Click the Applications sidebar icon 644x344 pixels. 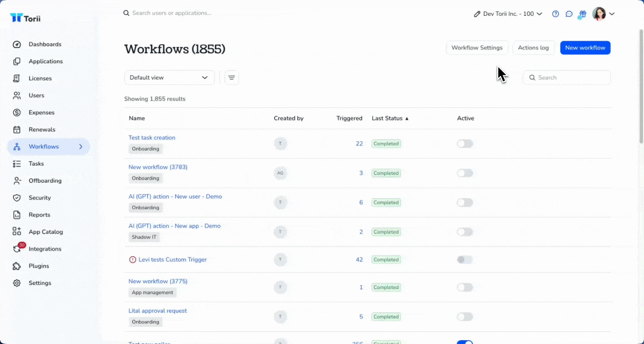point(17,62)
